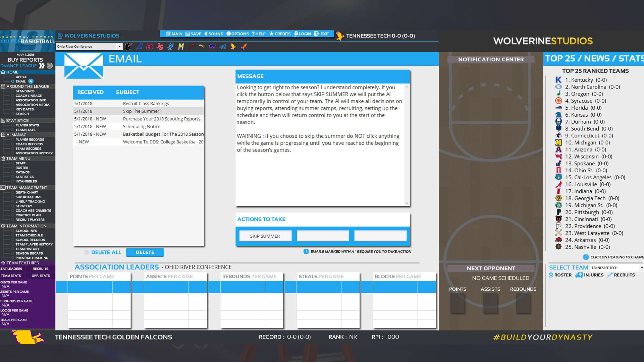The image size is (644, 362).
Task: Select the yellow M team logo
Action: point(181,47)
